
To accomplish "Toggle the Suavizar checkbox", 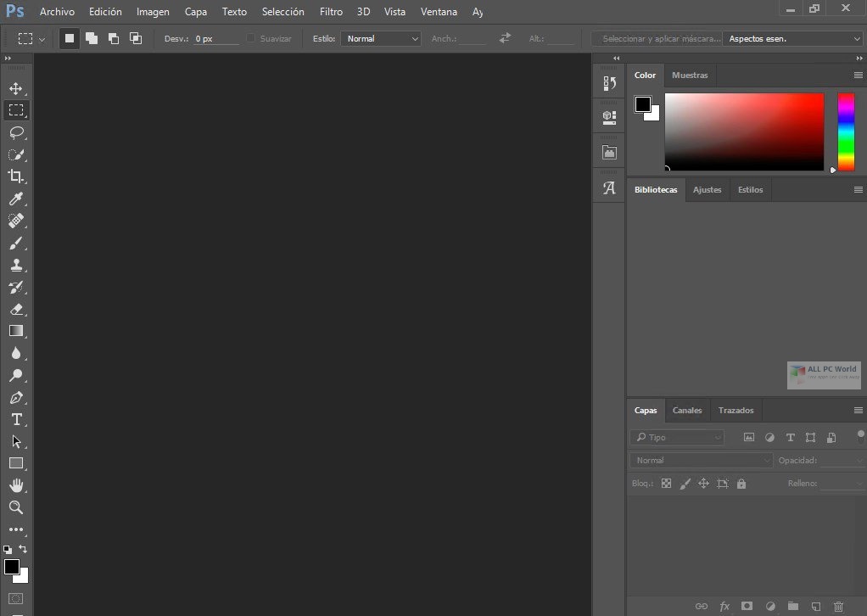I will click(x=250, y=38).
